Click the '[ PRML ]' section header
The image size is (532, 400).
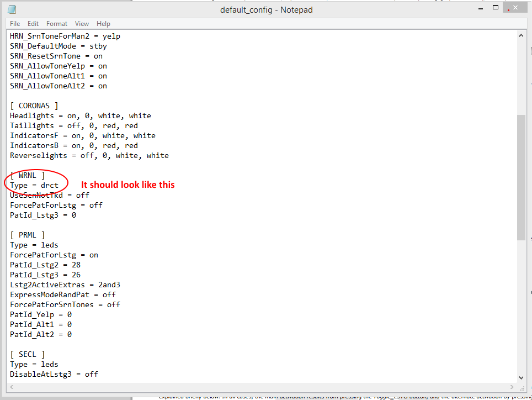27,235
